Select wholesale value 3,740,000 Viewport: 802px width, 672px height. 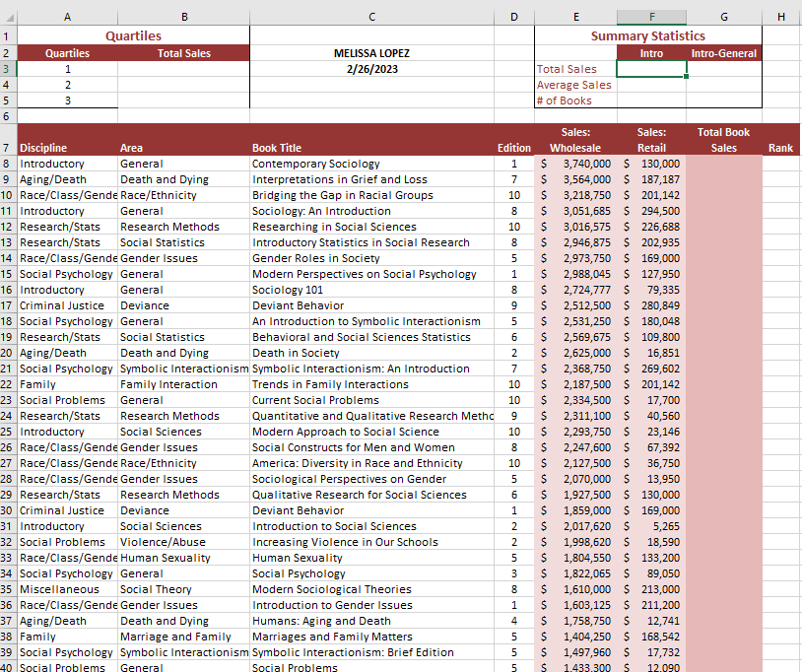[x=576, y=164]
